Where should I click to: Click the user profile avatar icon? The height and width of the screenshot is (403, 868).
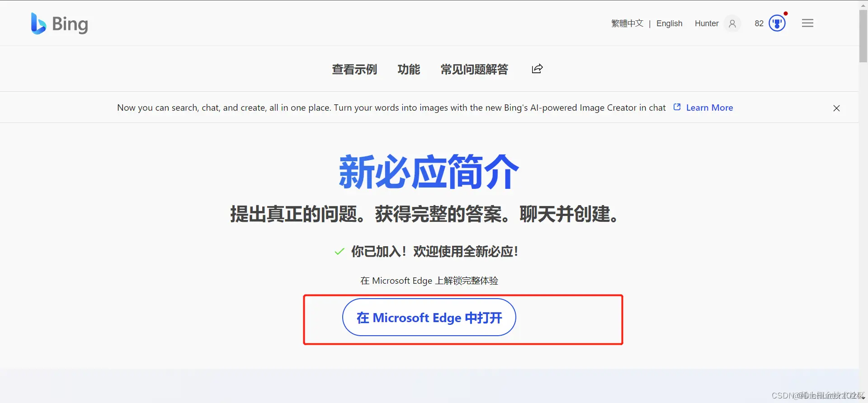pos(732,23)
